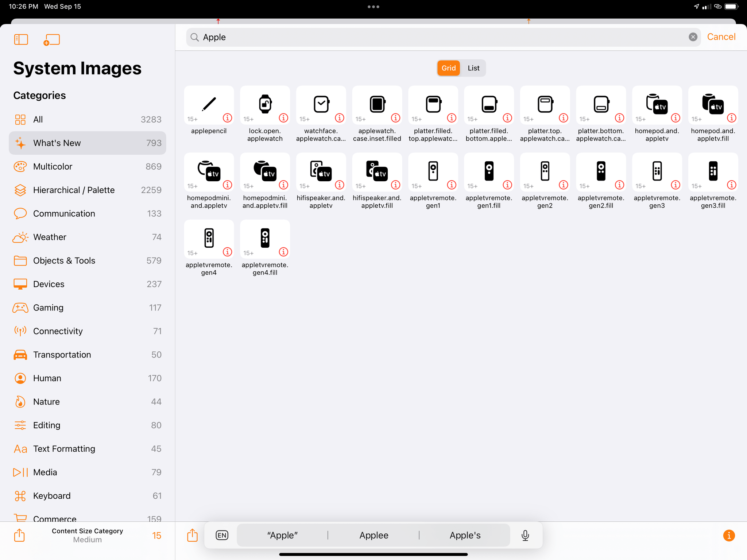Open the app info button bottom right

click(729, 535)
